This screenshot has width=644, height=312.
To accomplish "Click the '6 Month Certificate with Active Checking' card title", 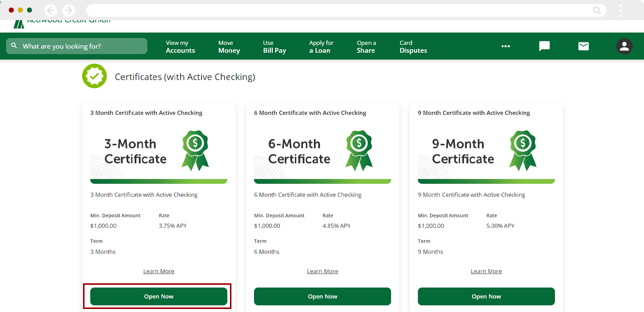I will click(x=310, y=113).
